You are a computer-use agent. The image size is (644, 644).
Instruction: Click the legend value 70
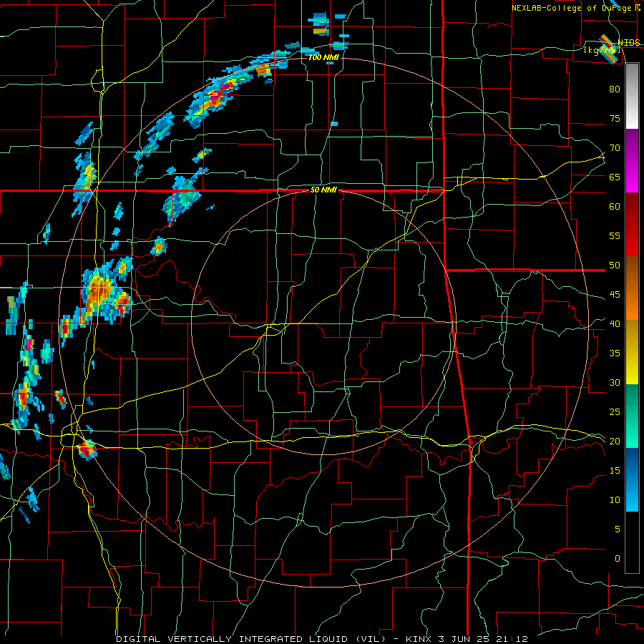click(615, 148)
